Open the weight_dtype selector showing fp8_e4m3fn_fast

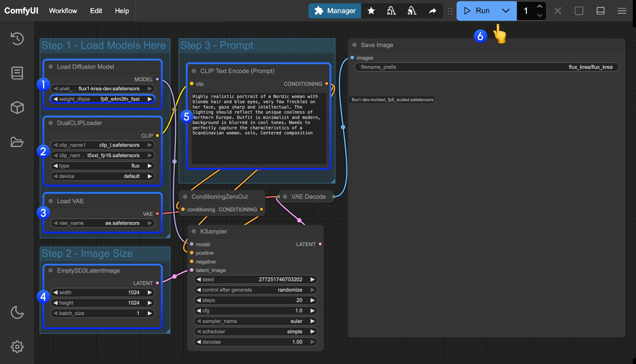point(103,99)
